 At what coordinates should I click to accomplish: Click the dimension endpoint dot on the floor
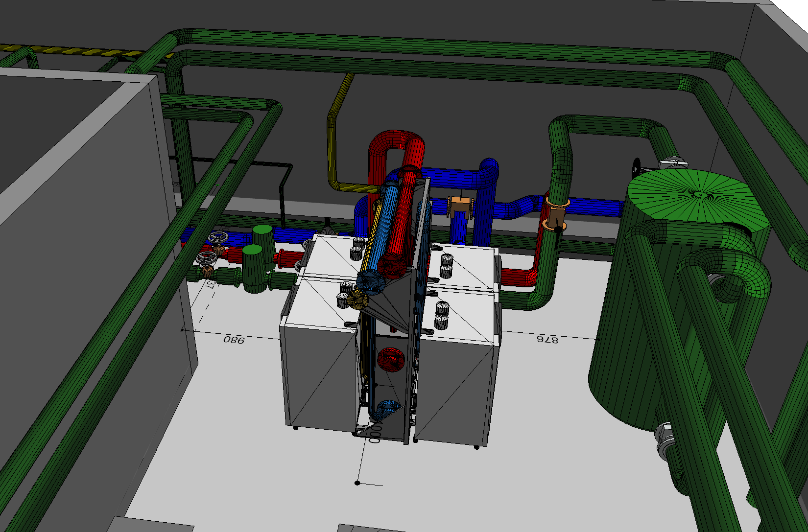(x=357, y=483)
